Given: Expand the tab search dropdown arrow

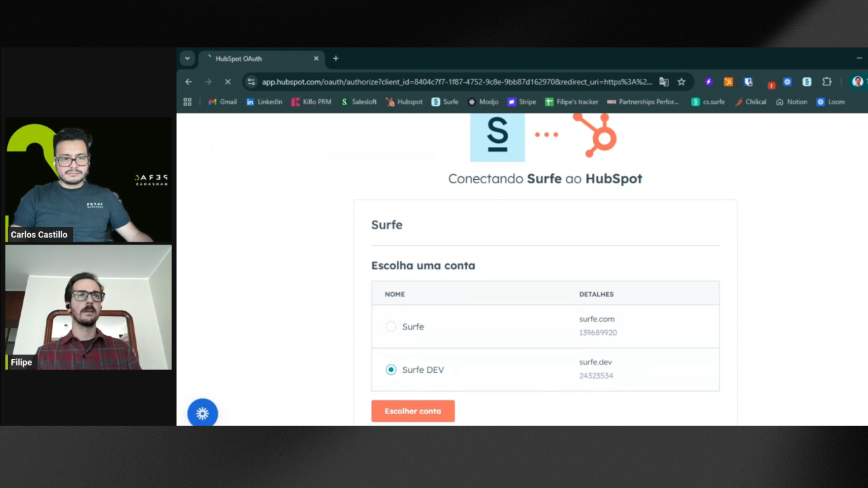Looking at the screenshot, I should (187, 58).
